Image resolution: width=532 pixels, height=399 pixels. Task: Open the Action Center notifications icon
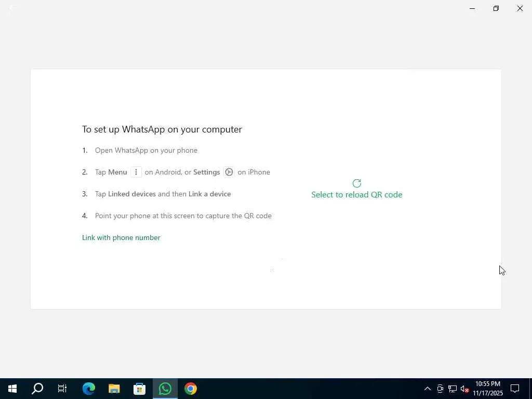coord(515,389)
